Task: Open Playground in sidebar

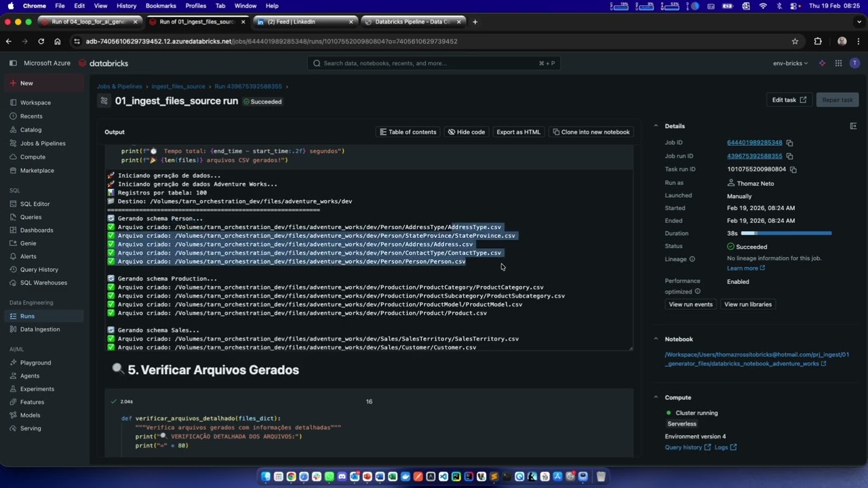Action: [x=35, y=363]
